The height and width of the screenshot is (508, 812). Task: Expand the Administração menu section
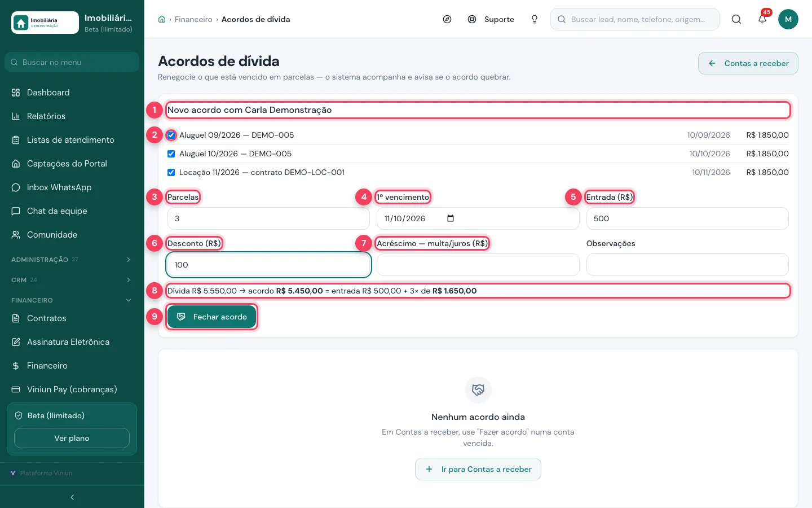click(72, 260)
